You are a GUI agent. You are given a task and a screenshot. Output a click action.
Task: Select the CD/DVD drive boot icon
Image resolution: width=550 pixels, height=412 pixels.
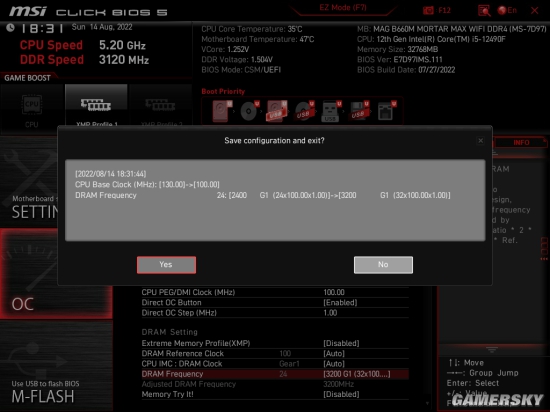tap(249, 111)
